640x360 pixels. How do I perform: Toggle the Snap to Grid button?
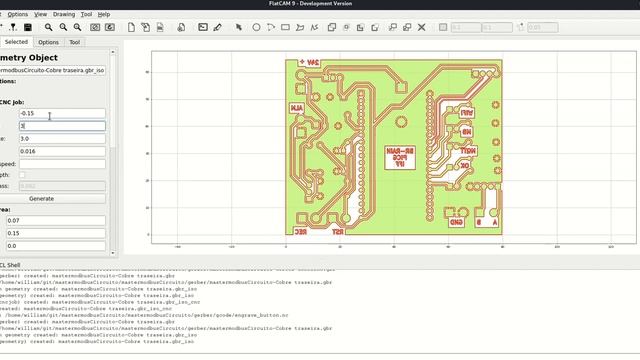pos(443,27)
